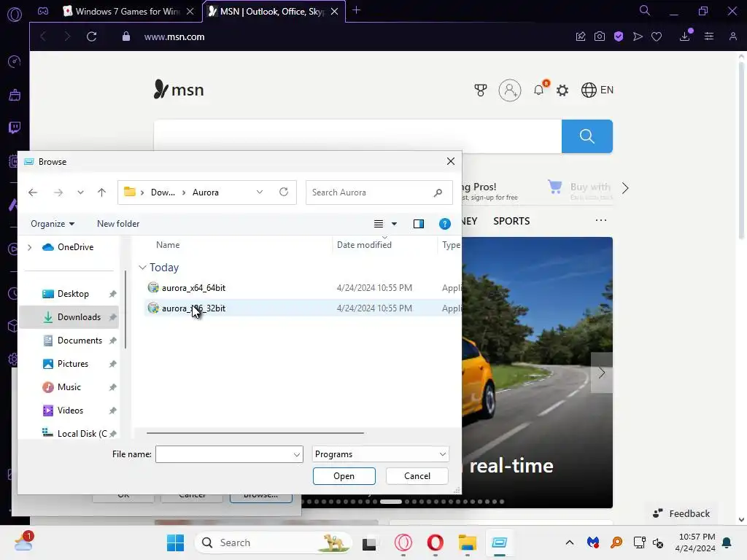Open the My Flow send icon
Viewport: 747px width, 560px height.
click(638, 36)
